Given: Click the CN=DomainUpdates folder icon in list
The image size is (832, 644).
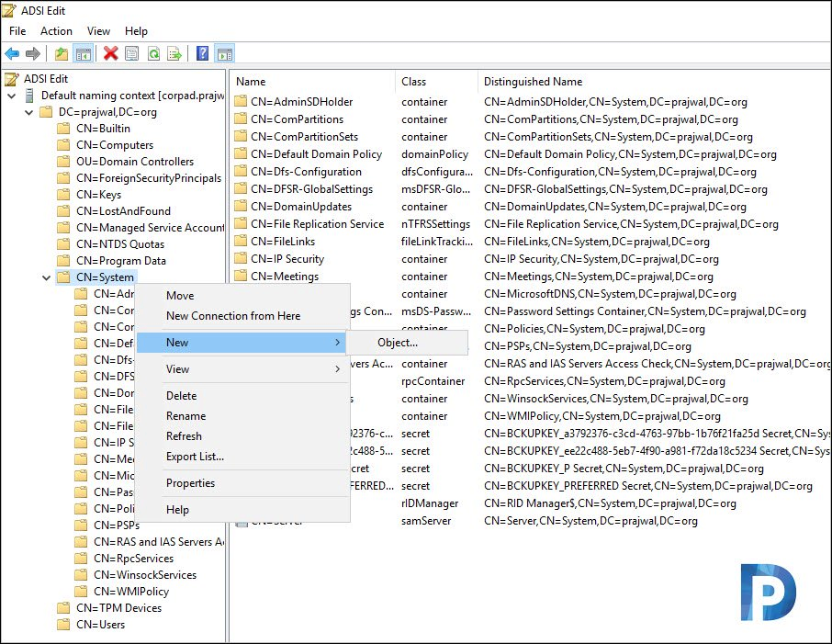Looking at the screenshot, I should click(241, 207).
